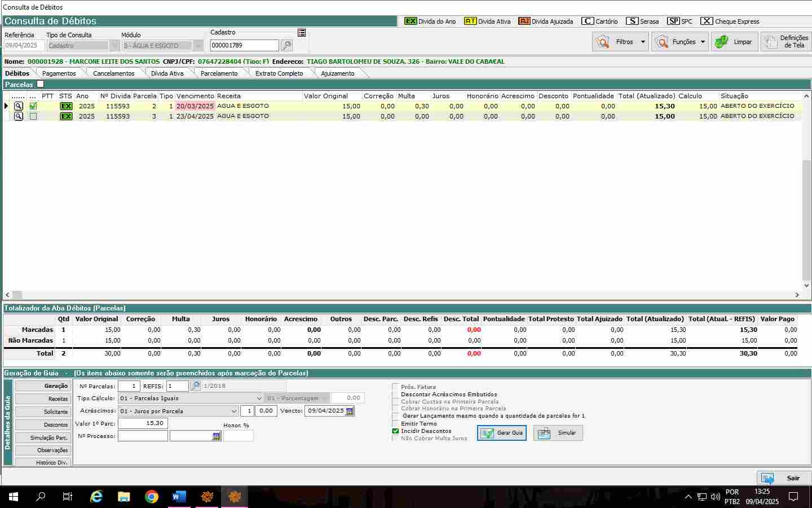Open Definições de Tela
Image resolution: width=812 pixels, height=508 pixels.
click(786, 42)
